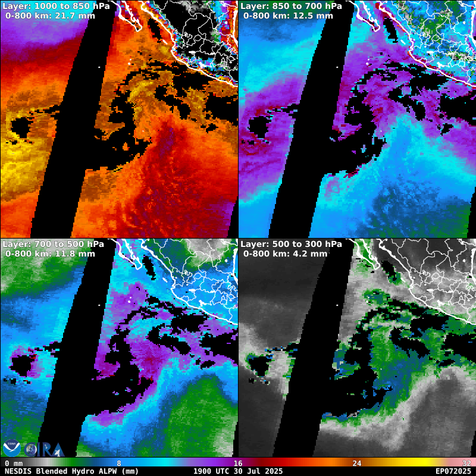Click the "32" tick on the color scale

pos(466,464)
